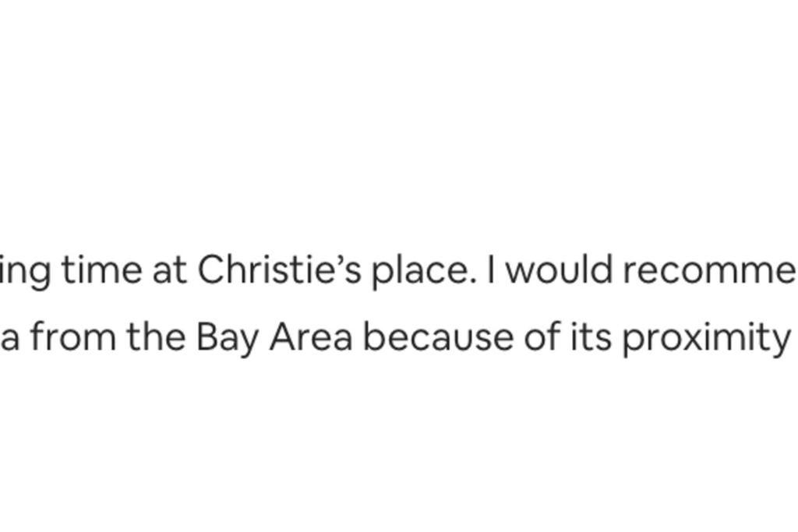798x532 pixels.
Task: Click the capital "B" of "Bay"
Action: (207, 336)
